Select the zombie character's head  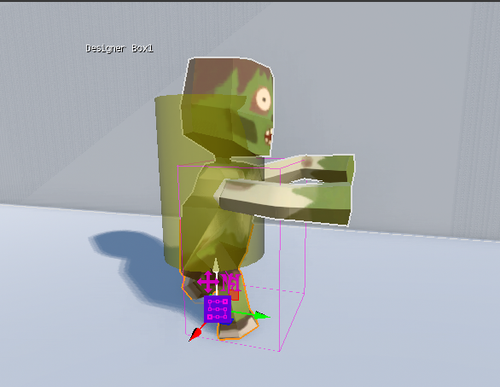[x=227, y=106]
